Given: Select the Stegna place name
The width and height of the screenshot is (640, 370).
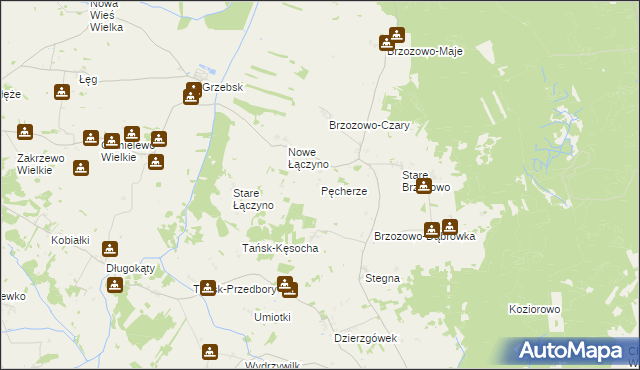Looking at the screenshot, I should click(382, 278).
